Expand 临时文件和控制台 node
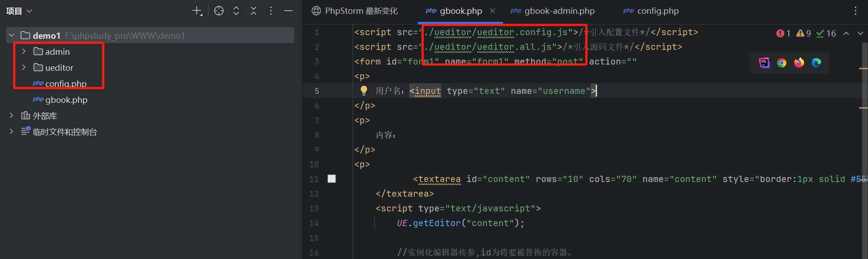868x259 pixels. 12,132
